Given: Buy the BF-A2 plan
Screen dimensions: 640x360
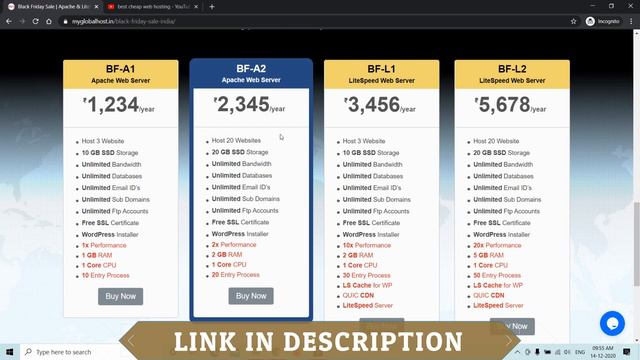Looking at the screenshot, I should 251,296.
